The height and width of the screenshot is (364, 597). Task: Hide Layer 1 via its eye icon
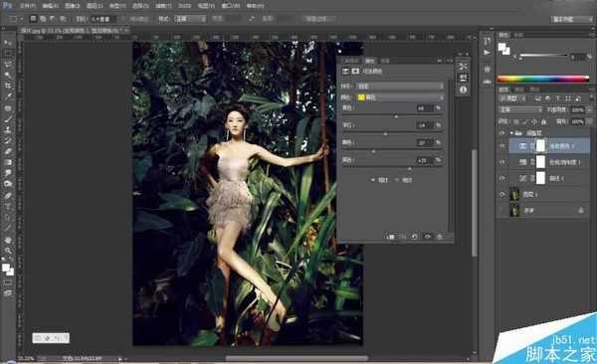(x=501, y=194)
